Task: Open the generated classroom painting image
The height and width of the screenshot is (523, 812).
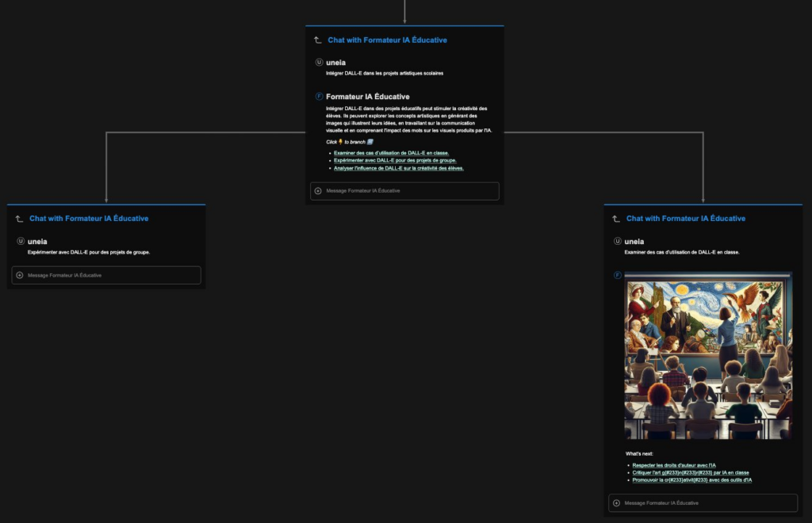Action: (707, 355)
